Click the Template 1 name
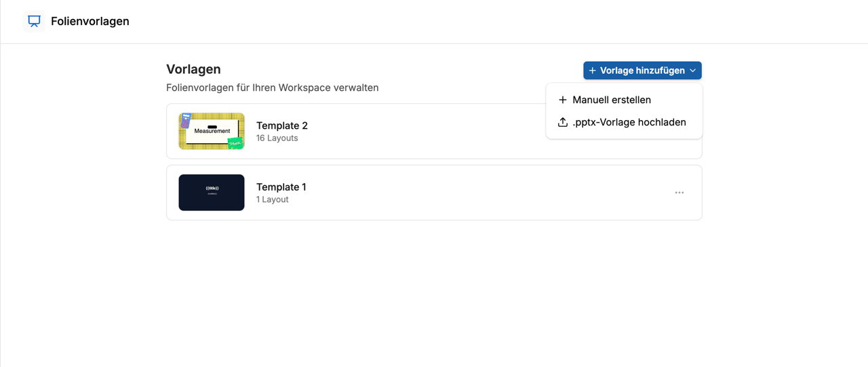Image resolution: width=868 pixels, height=367 pixels. pos(281,187)
